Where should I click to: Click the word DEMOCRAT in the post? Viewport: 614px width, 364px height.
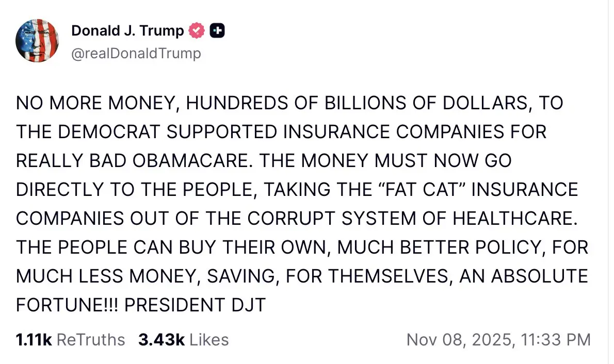click(109, 132)
